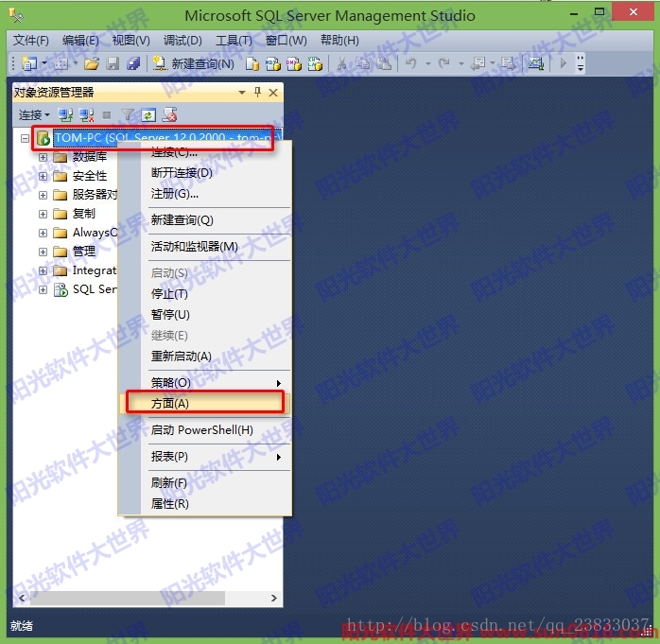Select 断开连接(D) in context menu
The height and width of the screenshot is (644, 660).
205,173
